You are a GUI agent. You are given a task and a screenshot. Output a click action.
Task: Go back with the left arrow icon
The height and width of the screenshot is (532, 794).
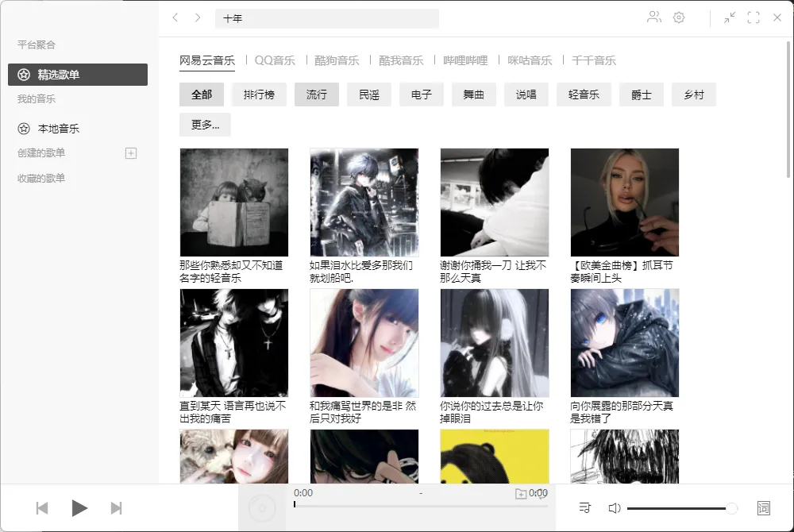click(175, 17)
